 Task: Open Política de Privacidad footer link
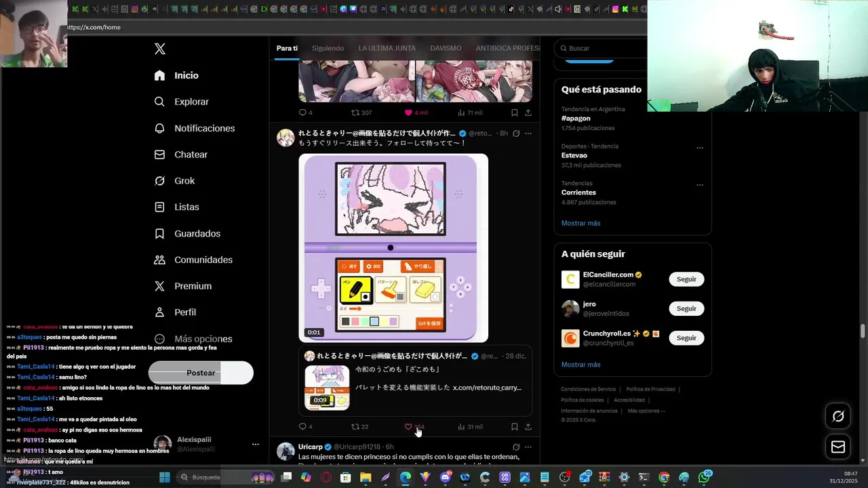650,390
